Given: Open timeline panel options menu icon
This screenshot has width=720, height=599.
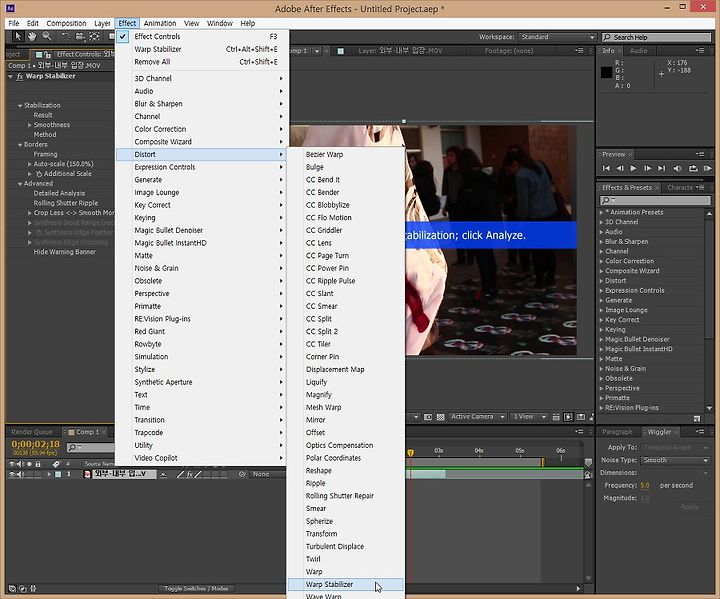Looking at the screenshot, I should click(x=579, y=431).
